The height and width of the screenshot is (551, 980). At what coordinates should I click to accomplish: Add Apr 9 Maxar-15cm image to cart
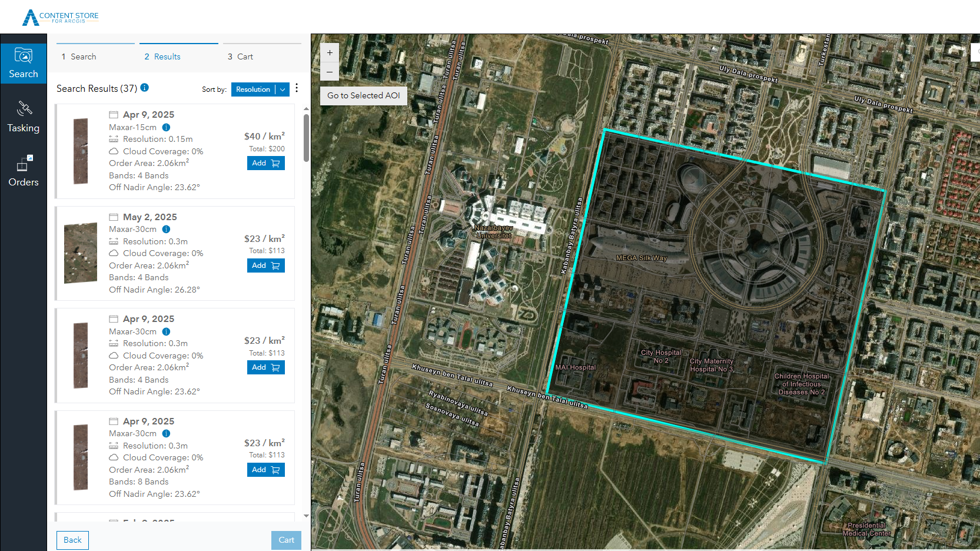click(265, 163)
